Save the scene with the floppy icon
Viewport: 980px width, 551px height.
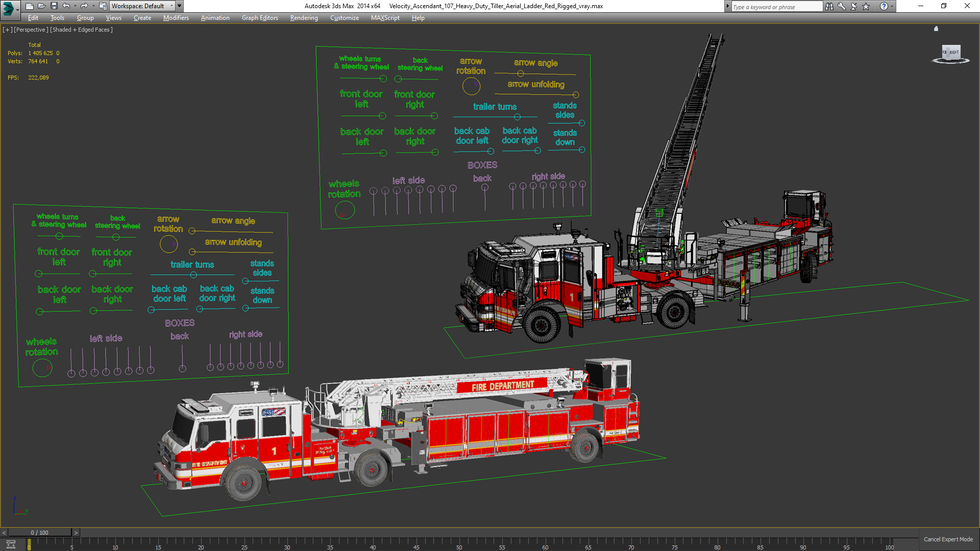click(x=54, y=6)
